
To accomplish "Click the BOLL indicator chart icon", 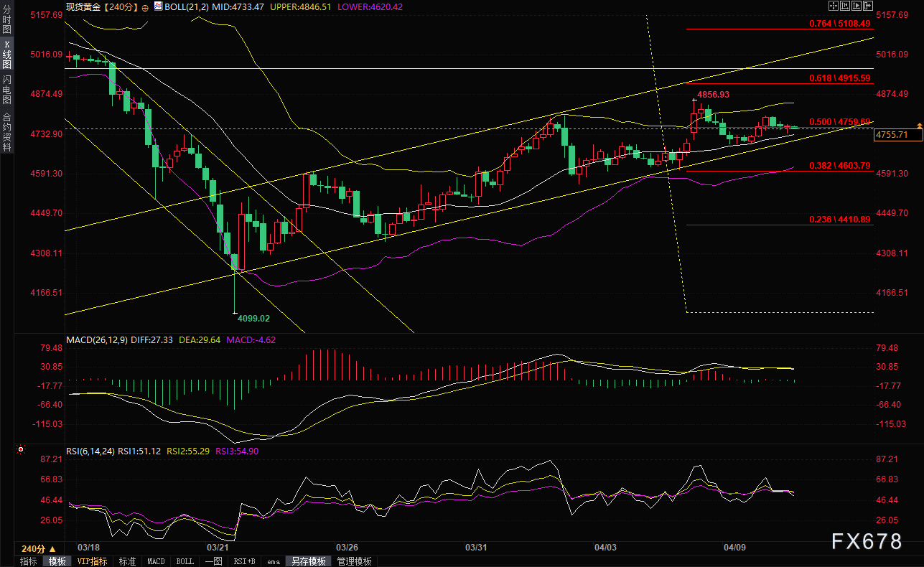I will pyautogui.click(x=159, y=6).
